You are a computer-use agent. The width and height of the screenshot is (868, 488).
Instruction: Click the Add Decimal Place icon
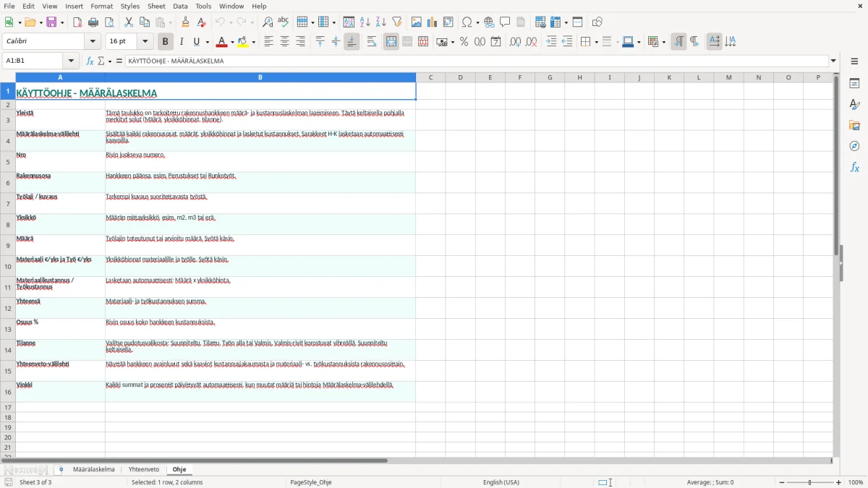click(515, 42)
